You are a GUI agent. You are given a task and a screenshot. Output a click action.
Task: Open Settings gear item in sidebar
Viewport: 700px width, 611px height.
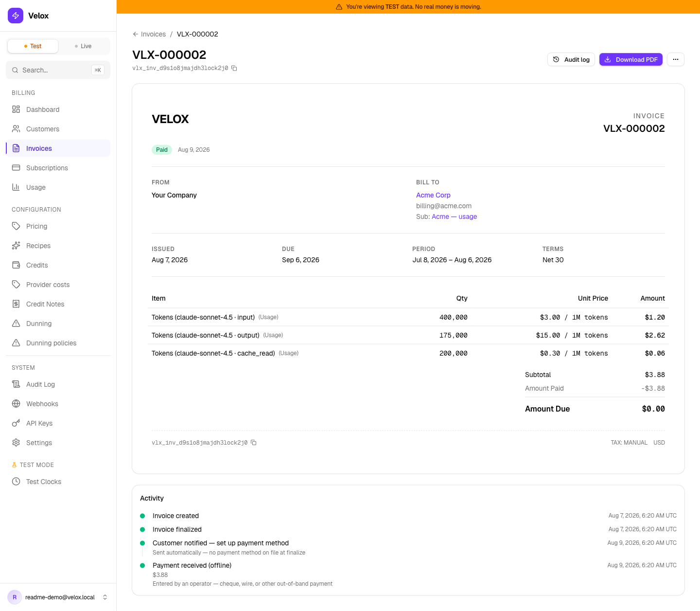pos(58,443)
